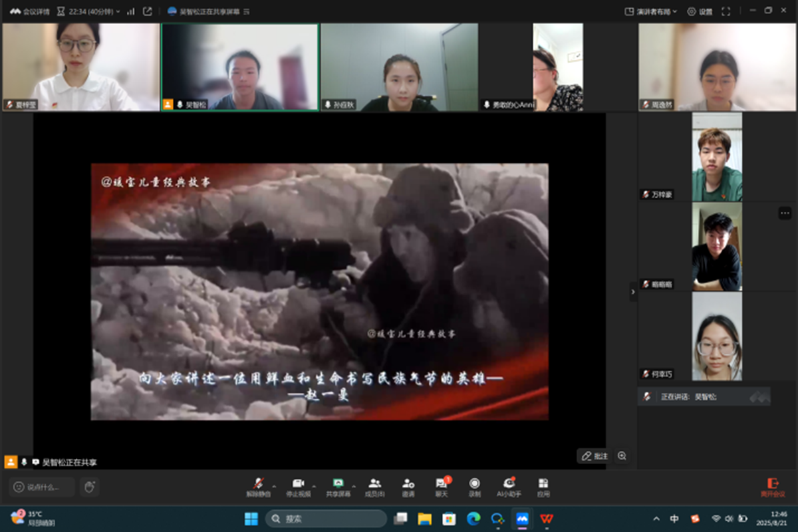
Task: Open 会议详情 meeting details
Action: tap(29, 11)
